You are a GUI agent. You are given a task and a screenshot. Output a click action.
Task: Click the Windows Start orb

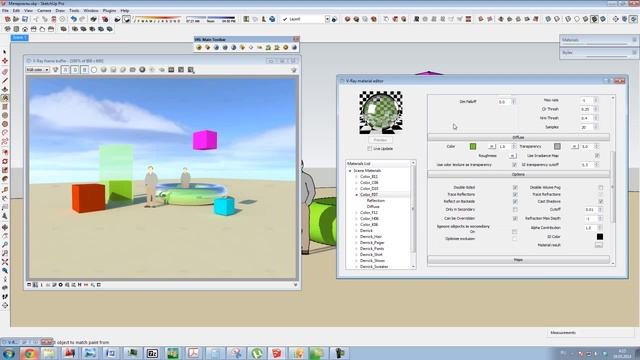(x=9, y=353)
